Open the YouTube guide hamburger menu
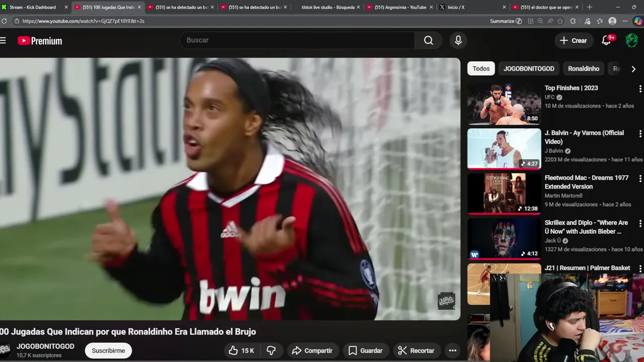Viewport: 644px width, 362px height. point(3,41)
